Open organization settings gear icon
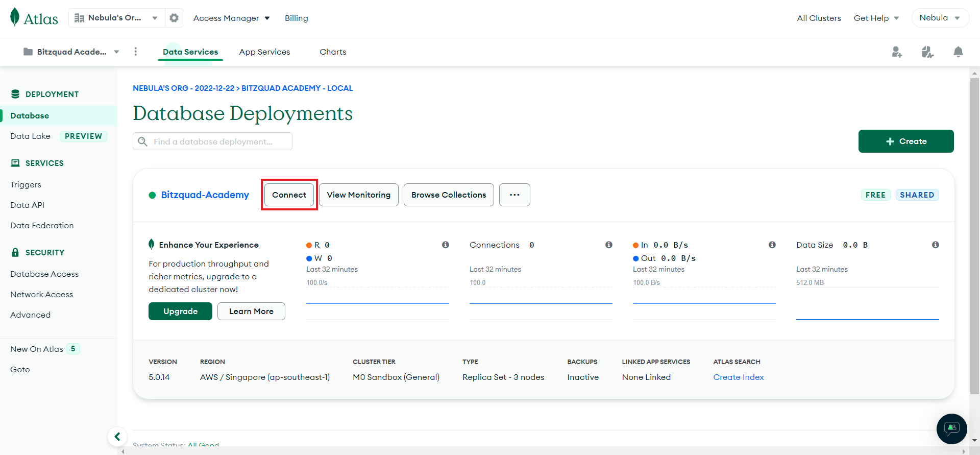The height and width of the screenshot is (455, 980). tap(174, 18)
